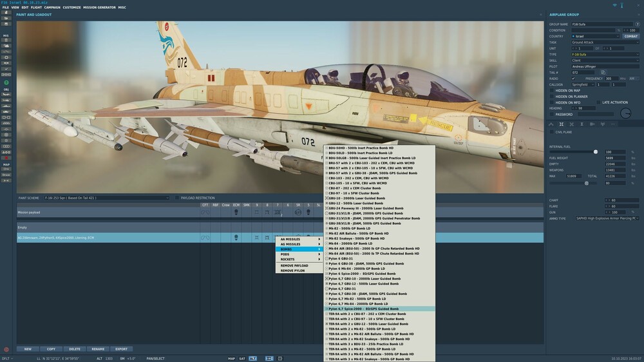Open the Mission Generator menu
The width and height of the screenshot is (644, 362).
(x=99, y=7)
